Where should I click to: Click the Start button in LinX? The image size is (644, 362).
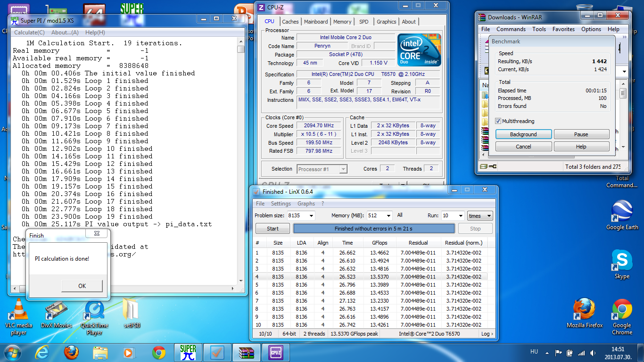point(273,229)
